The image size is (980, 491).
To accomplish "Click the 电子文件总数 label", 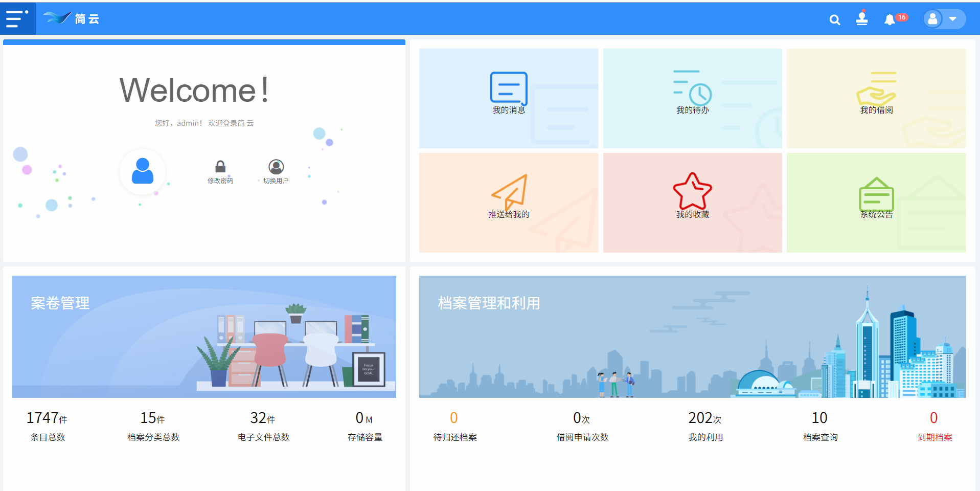I will click(264, 437).
